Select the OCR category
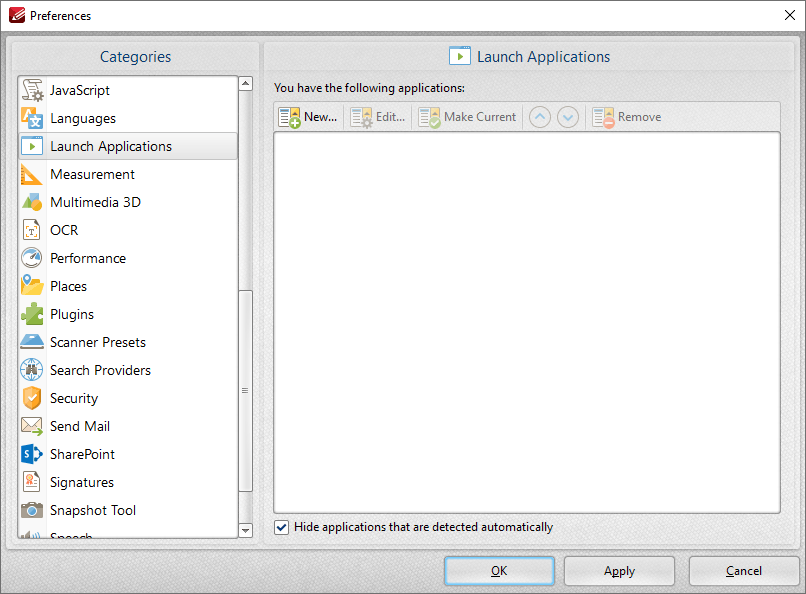The height and width of the screenshot is (594, 806). click(62, 230)
